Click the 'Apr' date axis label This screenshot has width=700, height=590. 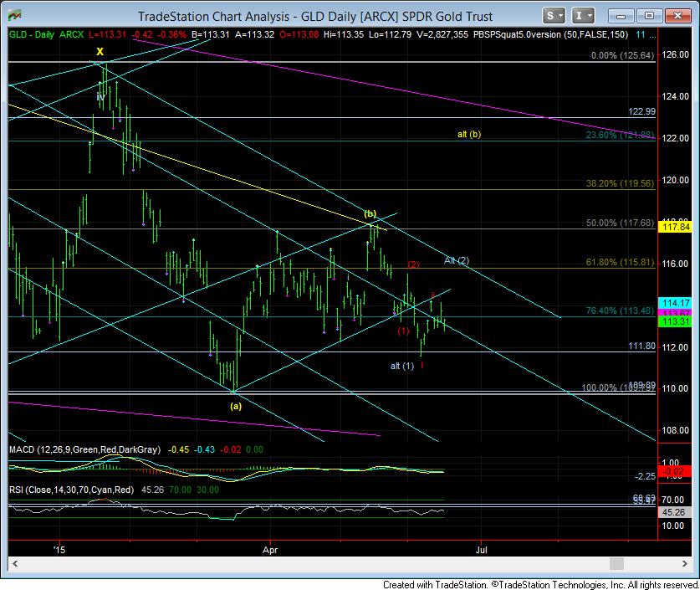(270, 550)
